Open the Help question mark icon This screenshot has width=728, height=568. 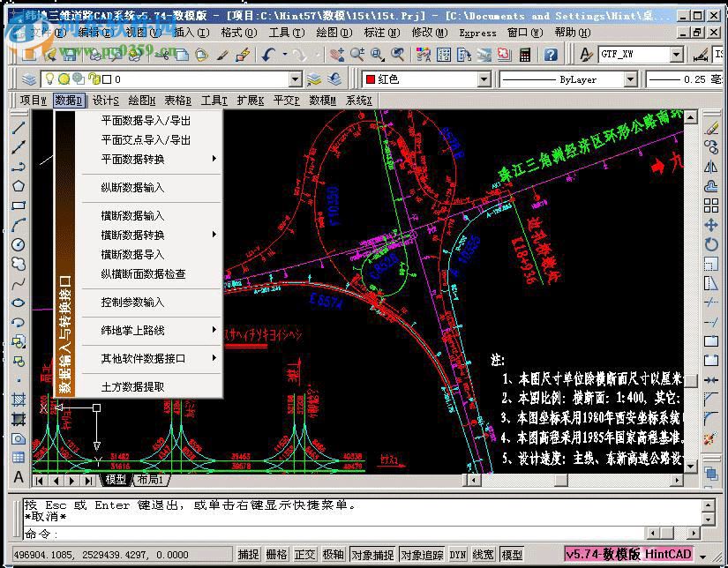[x=551, y=55]
